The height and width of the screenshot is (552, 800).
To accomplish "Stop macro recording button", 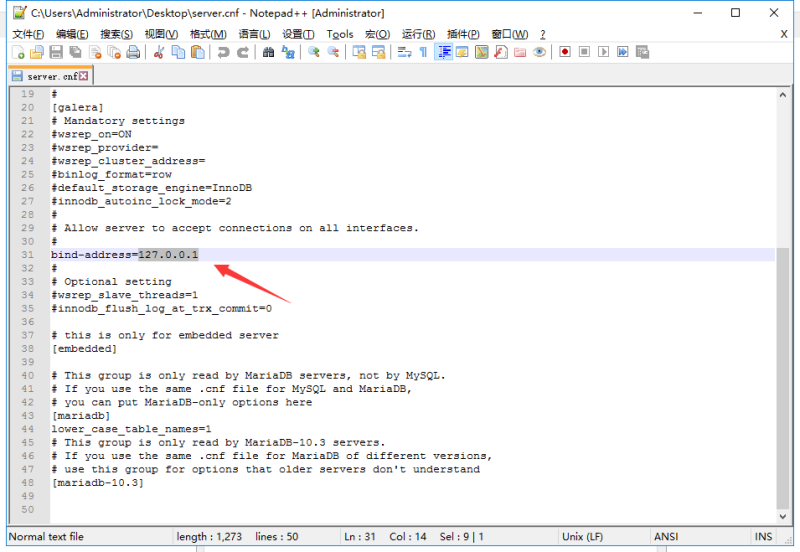I will coord(584,52).
